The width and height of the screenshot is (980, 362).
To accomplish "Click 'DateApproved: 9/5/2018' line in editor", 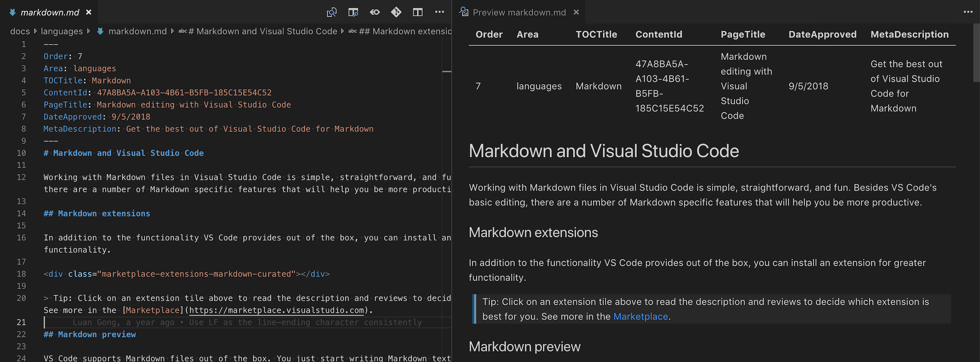I will [97, 117].
